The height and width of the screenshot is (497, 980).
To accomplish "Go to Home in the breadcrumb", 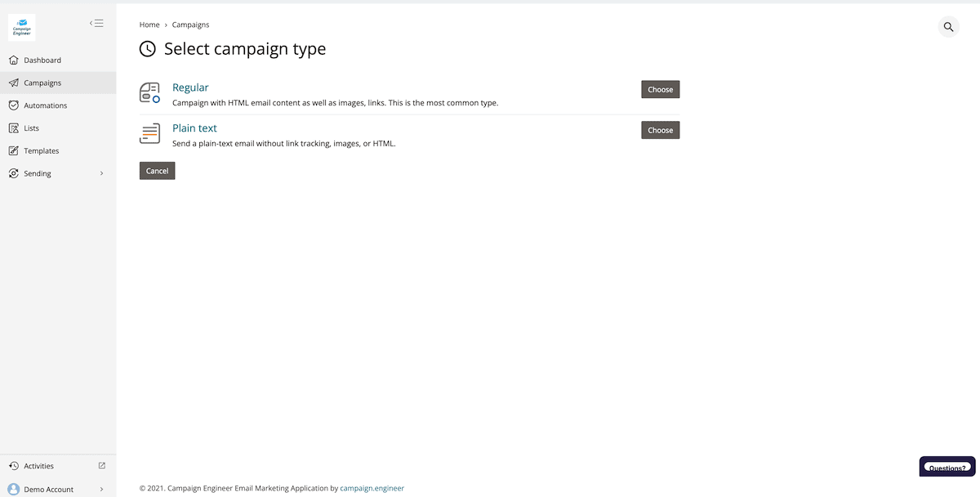I will coord(149,25).
